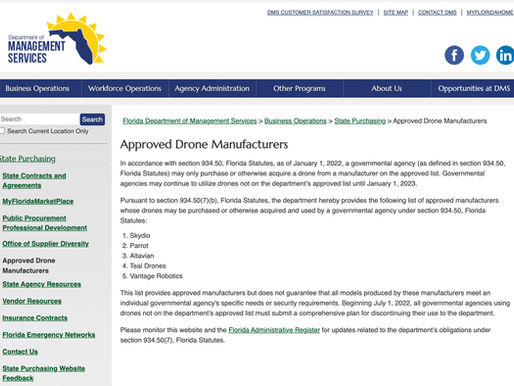Open the Site Map link
Image resolution: width=514 pixels, height=386 pixels.
pos(396,12)
